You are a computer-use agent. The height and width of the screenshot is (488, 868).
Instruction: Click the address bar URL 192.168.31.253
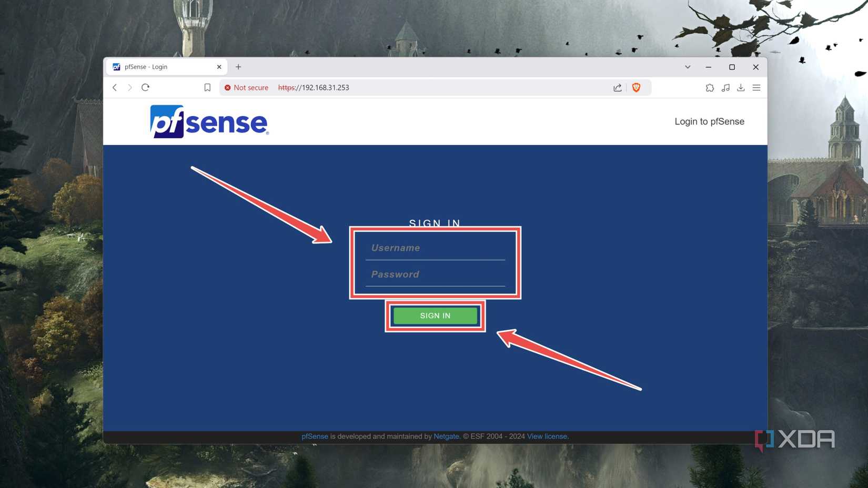pyautogui.click(x=314, y=88)
